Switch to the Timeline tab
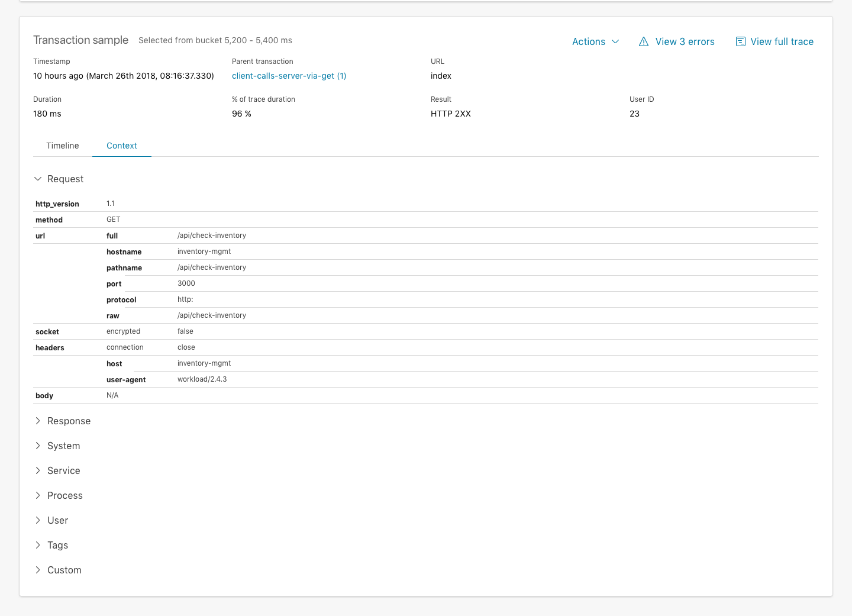The width and height of the screenshot is (852, 616). click(62, 146)
